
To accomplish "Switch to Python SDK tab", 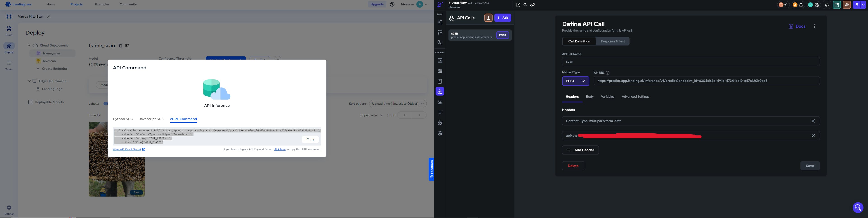I will pos(123,119).
